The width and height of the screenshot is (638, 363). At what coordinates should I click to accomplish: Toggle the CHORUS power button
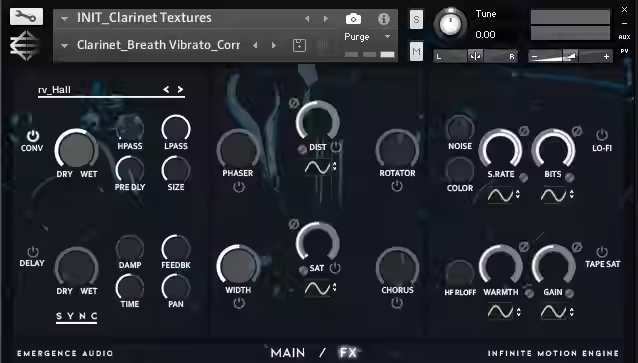click(397, 303)
